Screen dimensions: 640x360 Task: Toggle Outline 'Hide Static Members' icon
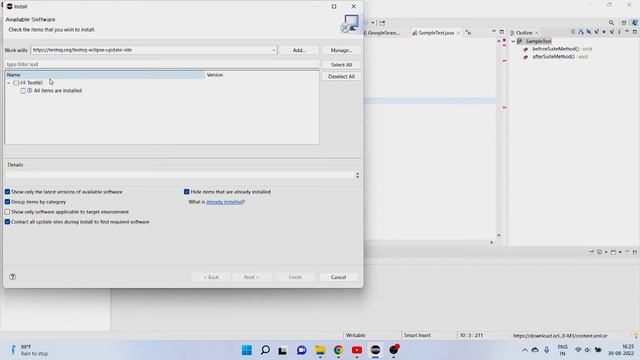click(x=596, y=32)
